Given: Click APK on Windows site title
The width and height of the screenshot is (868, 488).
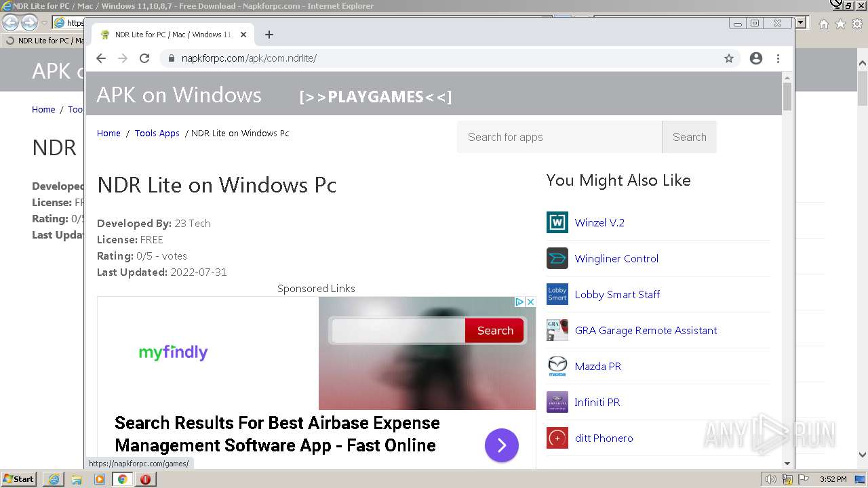Looking at the screenshot, I should tap(179, 95).
